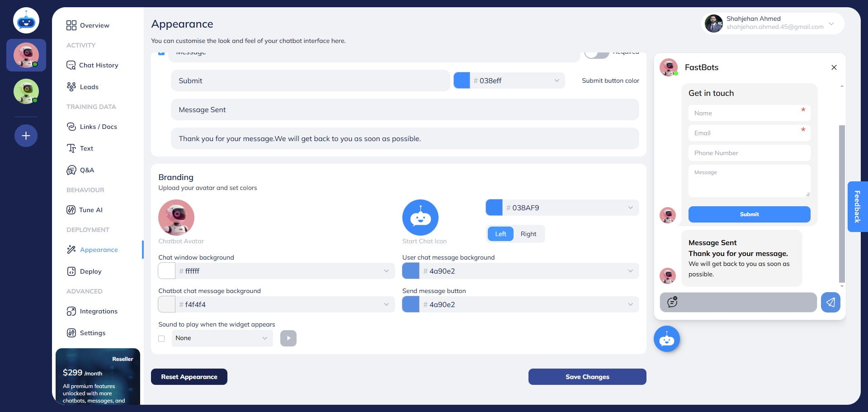The height and width of the screenshot is (412, 868).
Task: Click the emoji chat icon in message bar
Action: pos(672,302)
